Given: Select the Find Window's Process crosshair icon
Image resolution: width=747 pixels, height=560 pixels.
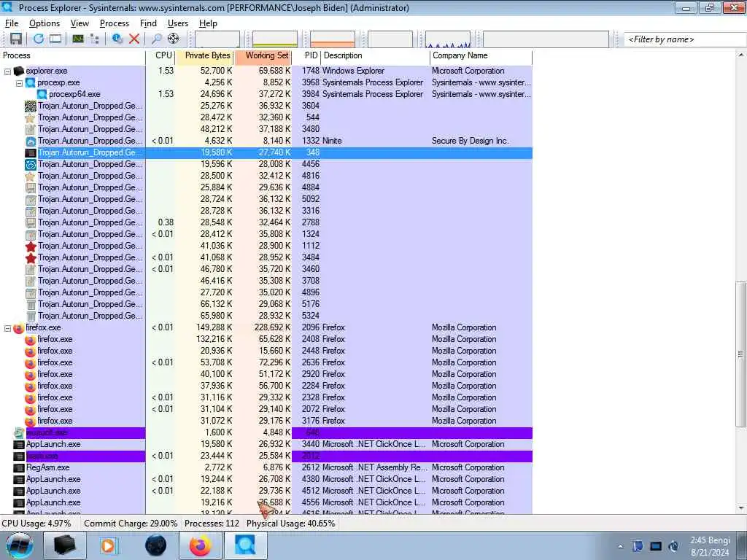Looking at the screenshot, I should tap(174, 39).
